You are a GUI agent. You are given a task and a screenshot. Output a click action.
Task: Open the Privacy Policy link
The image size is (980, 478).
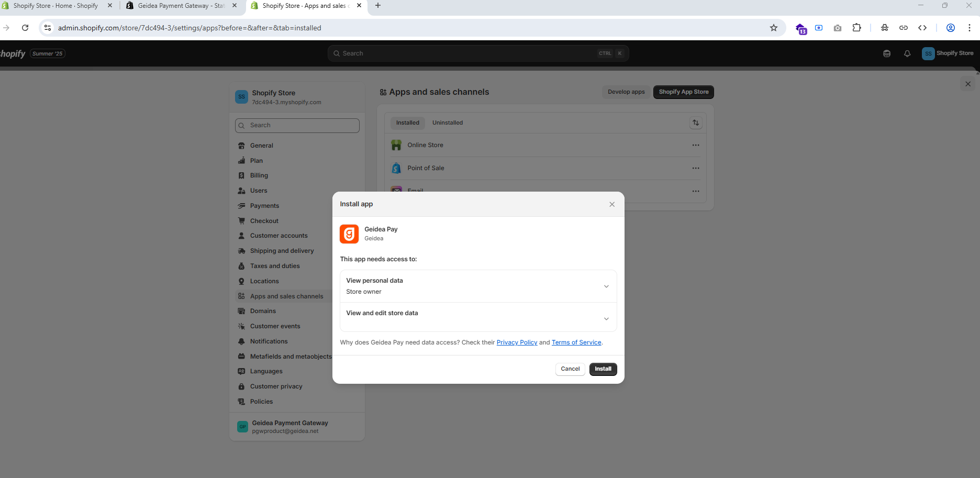coord(517,342)
